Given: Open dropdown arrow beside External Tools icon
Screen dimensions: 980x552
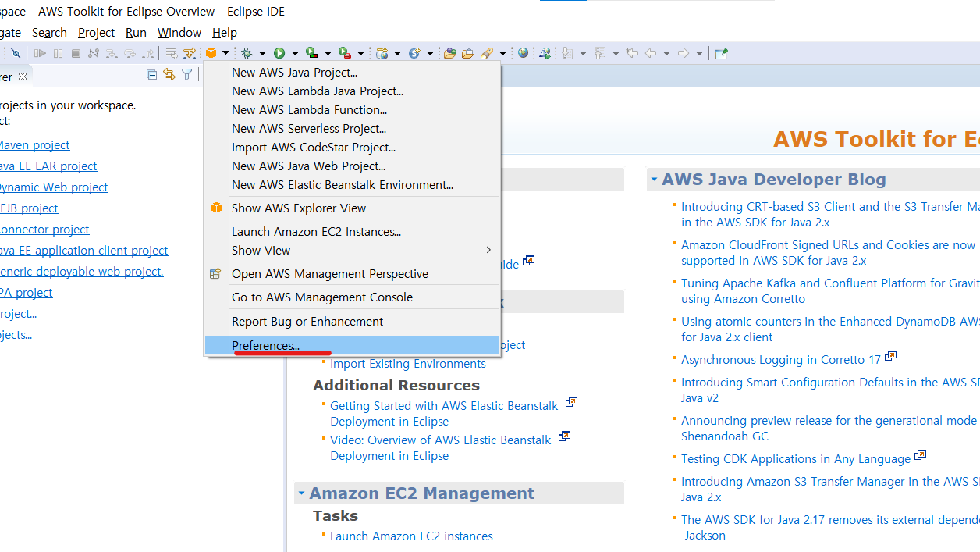Looking at the screenshot, I should [x=360, y=53].
